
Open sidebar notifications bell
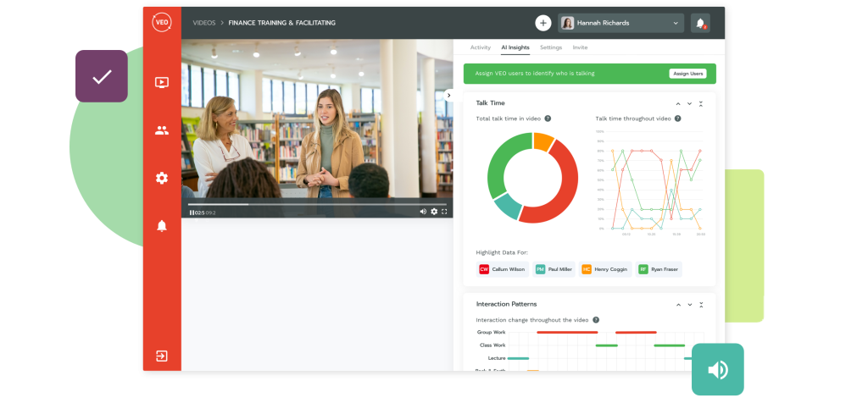[162, 225]
